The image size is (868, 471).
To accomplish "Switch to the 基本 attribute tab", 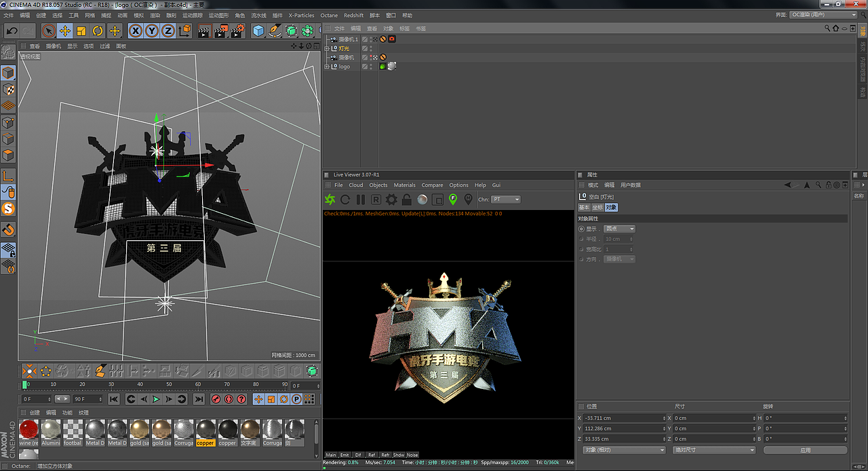I will [x=584, y=208].
